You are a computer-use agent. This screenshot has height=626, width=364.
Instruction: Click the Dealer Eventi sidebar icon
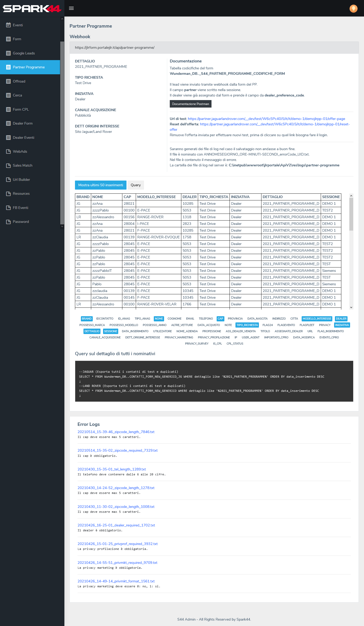[8, 137]
